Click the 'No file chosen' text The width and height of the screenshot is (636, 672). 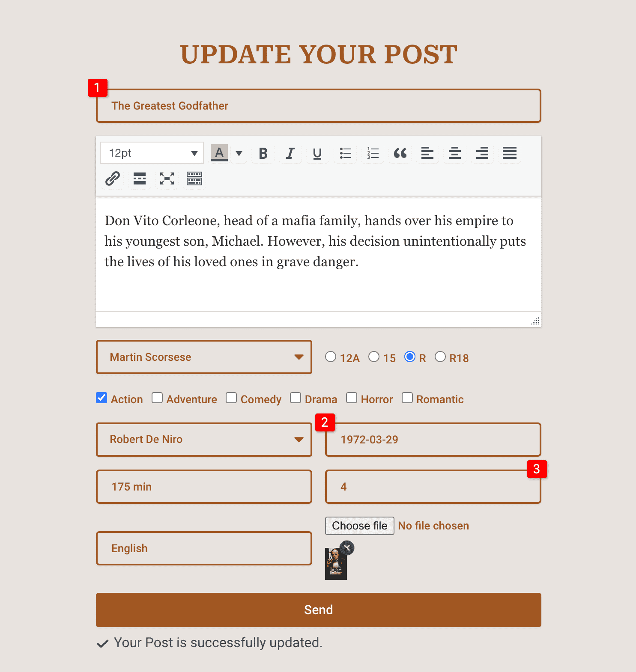pyautogui.click(x=433, y=526)
